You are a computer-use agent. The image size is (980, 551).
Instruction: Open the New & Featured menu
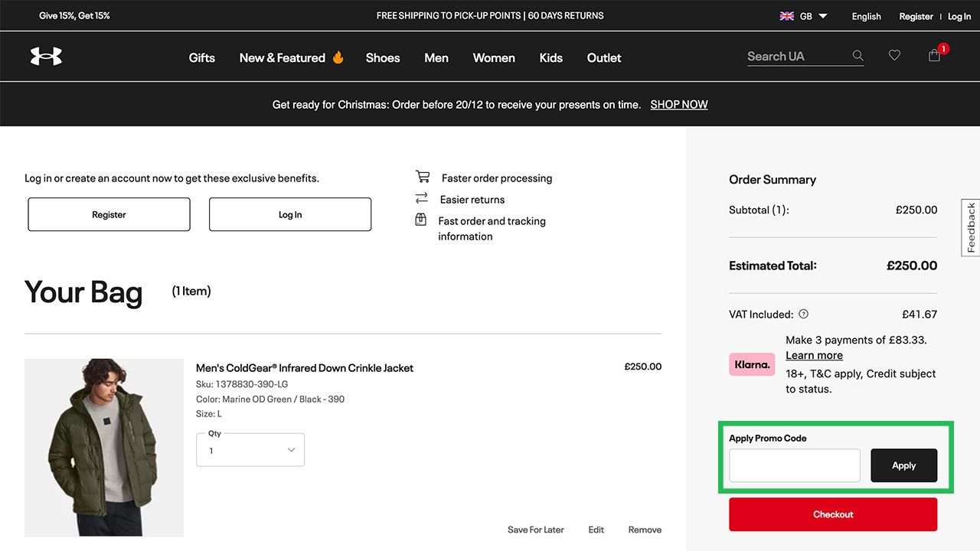[x=283, y=57]
